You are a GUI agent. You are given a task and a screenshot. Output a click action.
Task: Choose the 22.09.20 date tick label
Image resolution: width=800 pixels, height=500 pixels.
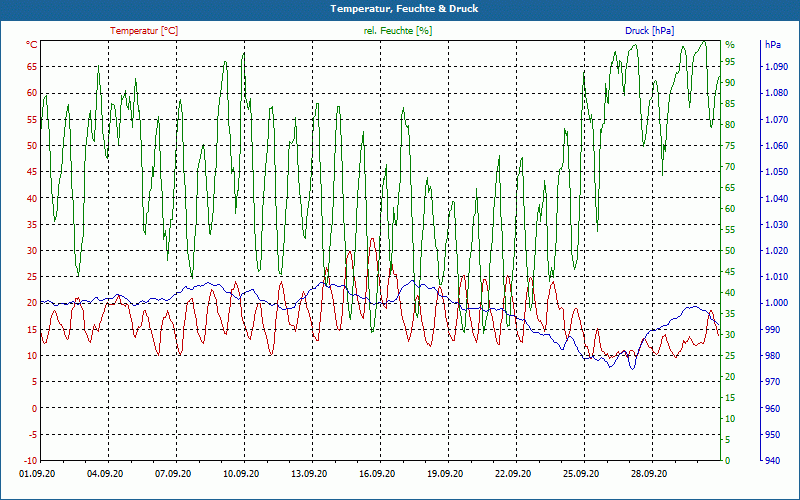pos(513,474)
